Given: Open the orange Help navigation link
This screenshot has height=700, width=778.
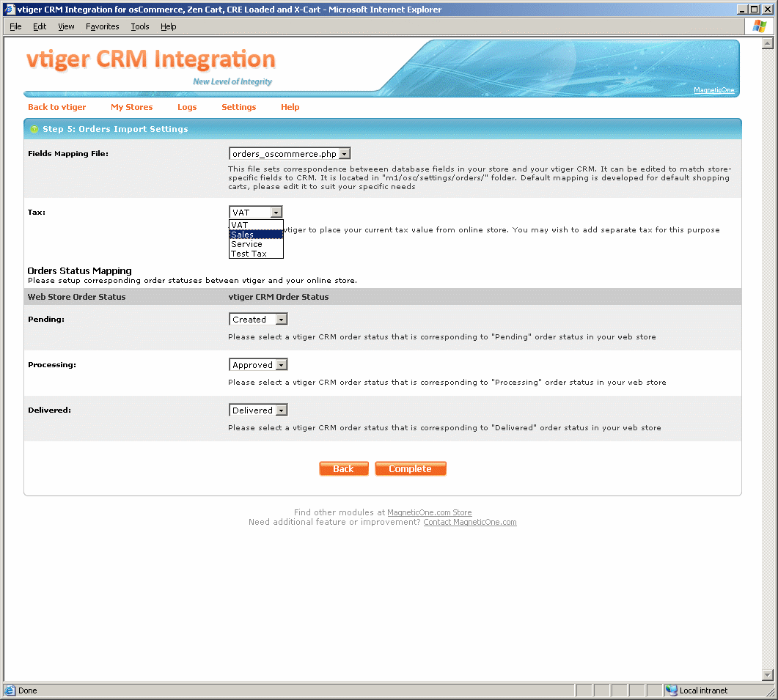Looking at the screenshot, I should pyautogui.click(x=290, y=107).
